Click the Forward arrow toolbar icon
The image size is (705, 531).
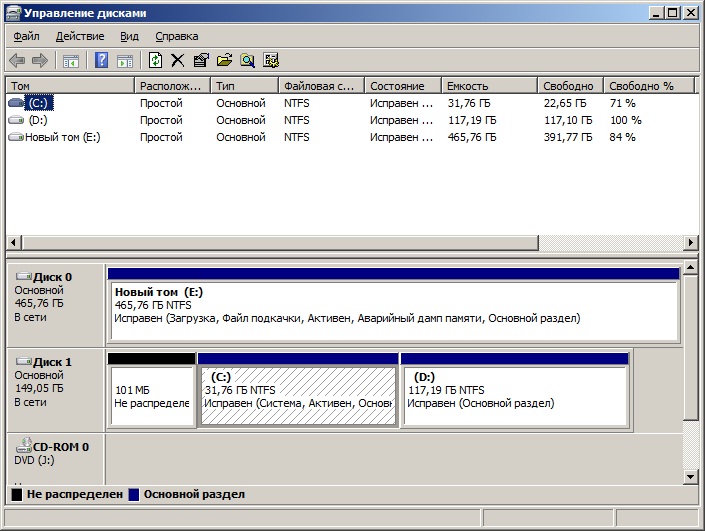[x=40, y=61]
